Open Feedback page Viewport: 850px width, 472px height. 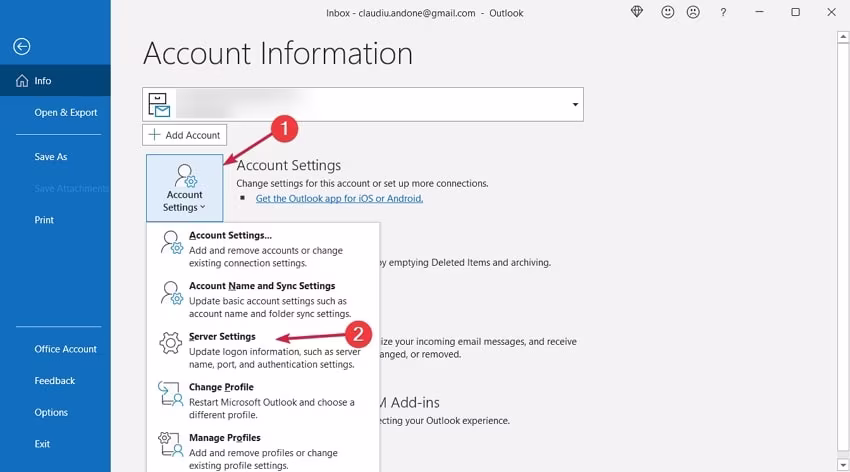54,380
